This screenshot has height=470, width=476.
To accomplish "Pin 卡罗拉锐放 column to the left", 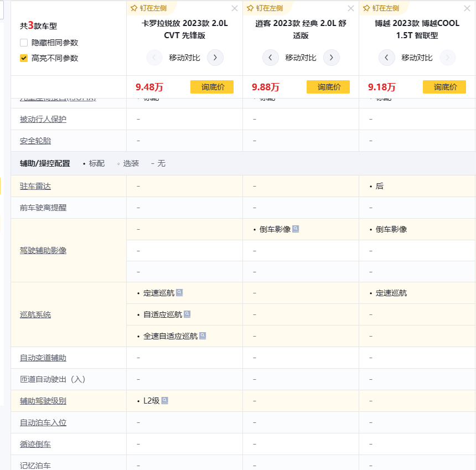I will coord(148,8).
